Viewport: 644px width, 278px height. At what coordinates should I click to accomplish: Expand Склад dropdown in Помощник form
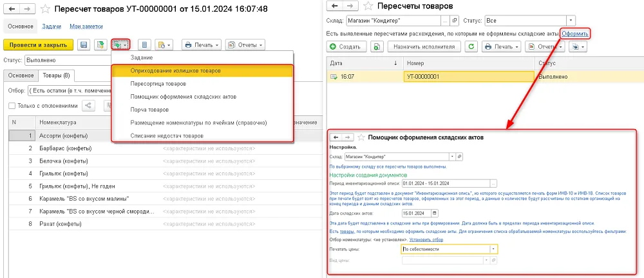(453, 157)
